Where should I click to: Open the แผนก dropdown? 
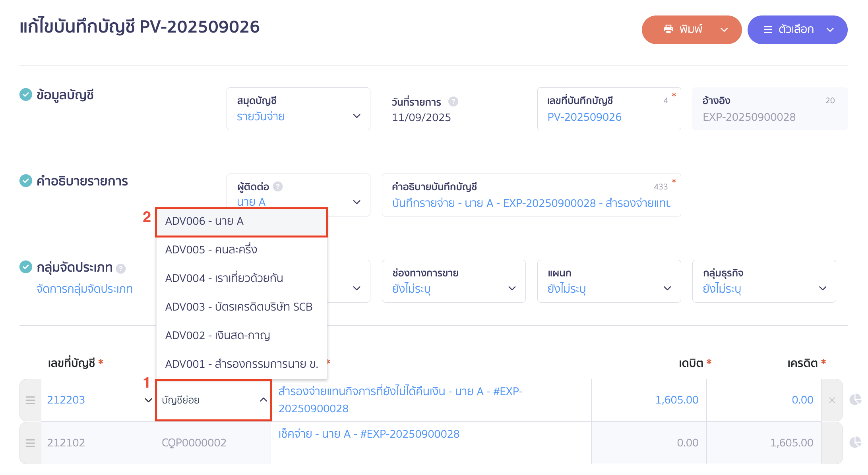point(609,281)
